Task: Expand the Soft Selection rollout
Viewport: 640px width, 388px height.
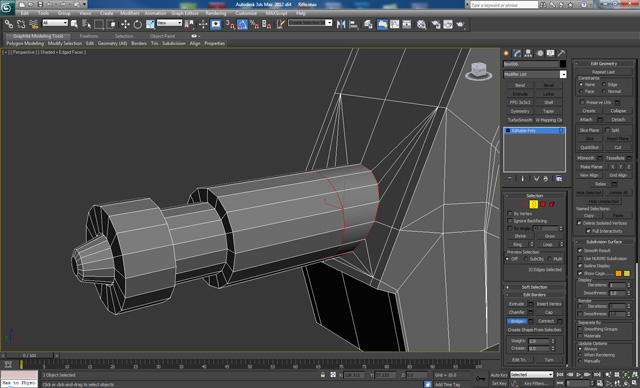Action: click(534, 287)
